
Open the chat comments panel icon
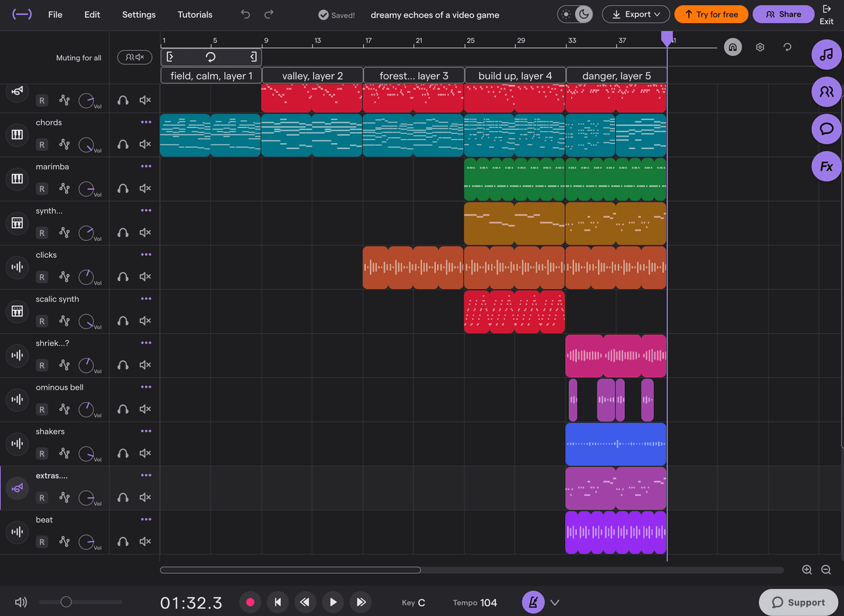point(826,129)
